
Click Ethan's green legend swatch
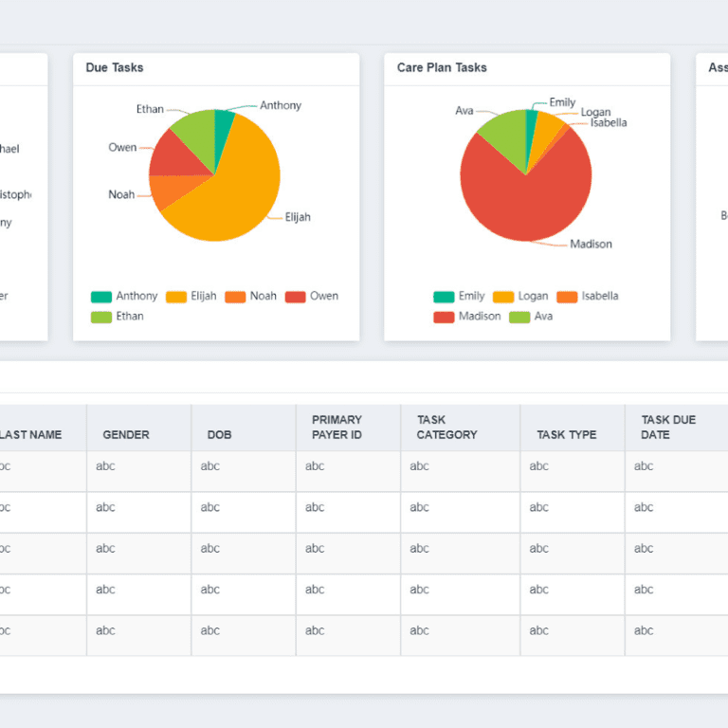(101, 317)
